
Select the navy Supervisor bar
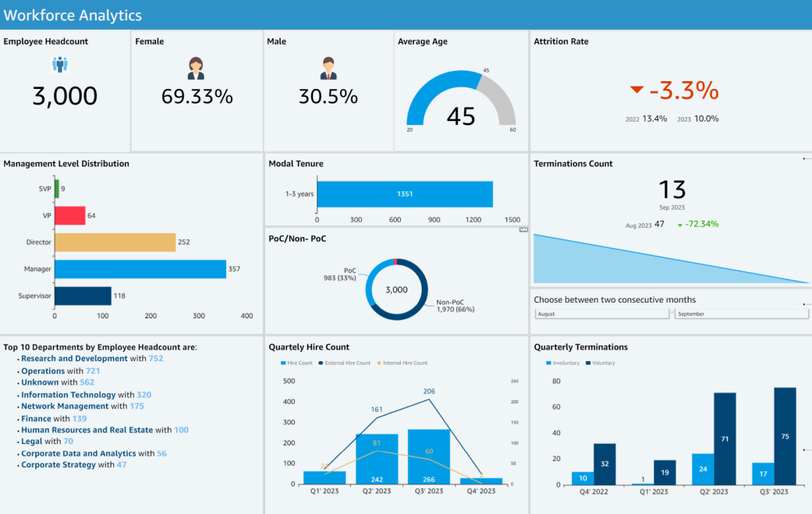pos(83,296)
